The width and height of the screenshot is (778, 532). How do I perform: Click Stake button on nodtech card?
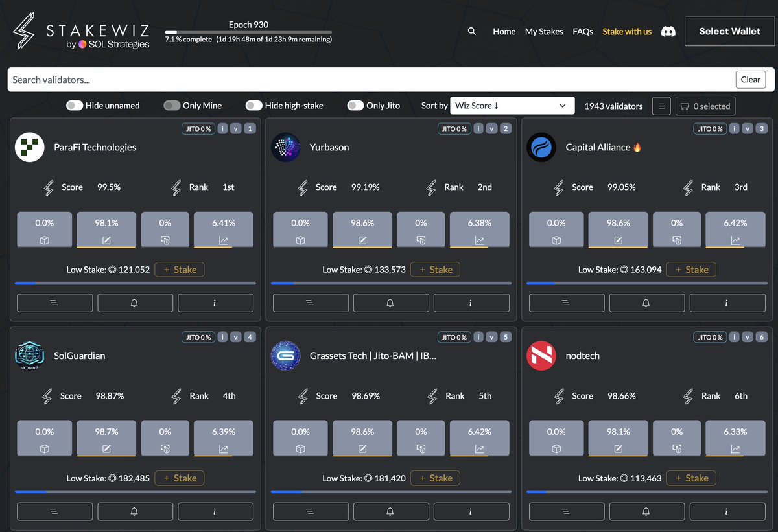(692, 478)
